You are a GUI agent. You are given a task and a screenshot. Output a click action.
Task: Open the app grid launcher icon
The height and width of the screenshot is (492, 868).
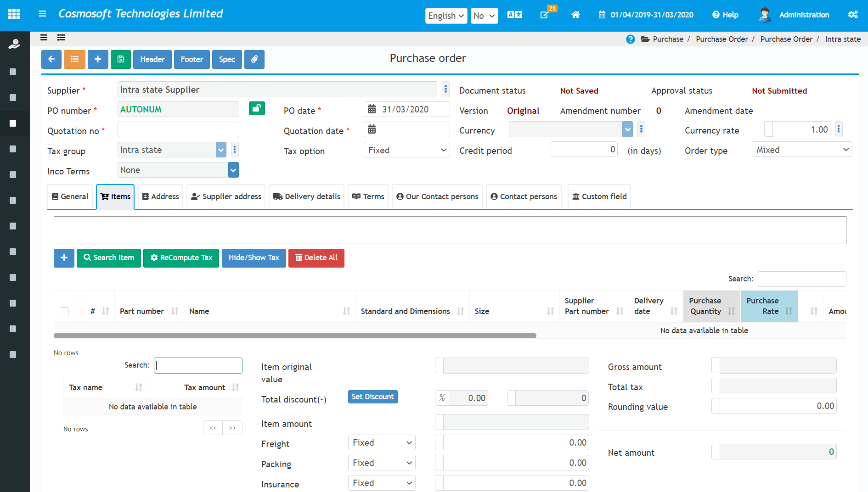[14, 14]
